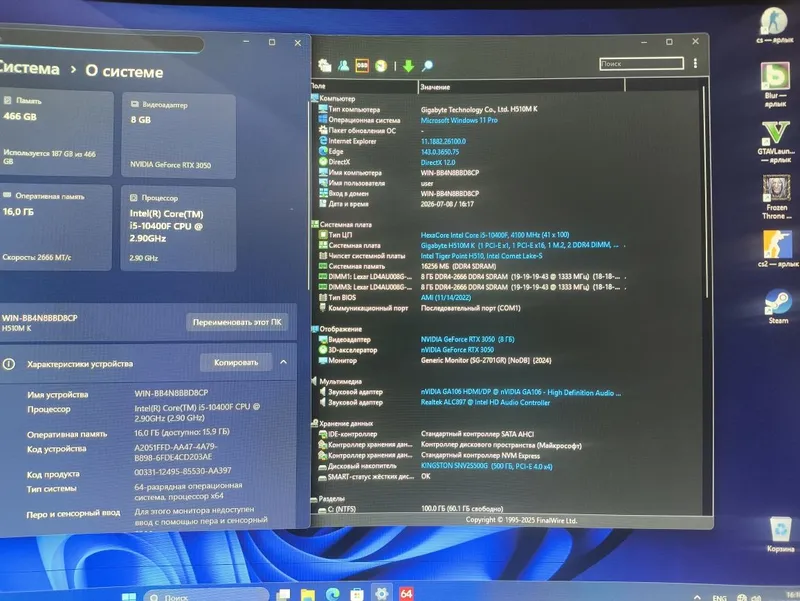This screenshot has width=800, height=601.
Task: Select the 'Системная плата' section header
Action: click(341, 224)
